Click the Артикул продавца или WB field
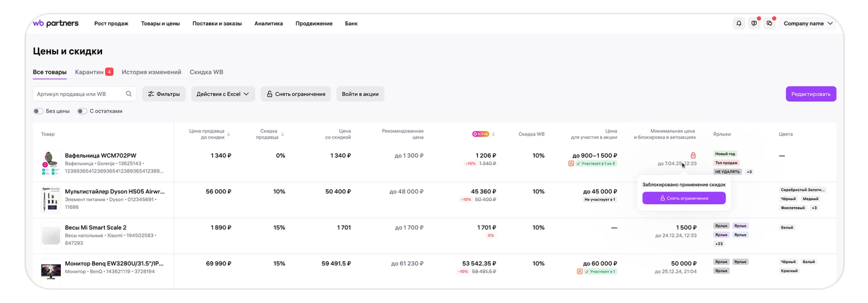The image size is (868, 303). (x=79, y=94)
